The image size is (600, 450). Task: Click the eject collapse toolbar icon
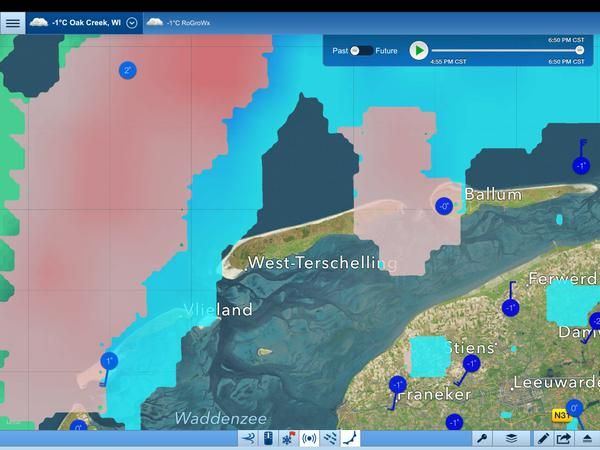[588, 439]
